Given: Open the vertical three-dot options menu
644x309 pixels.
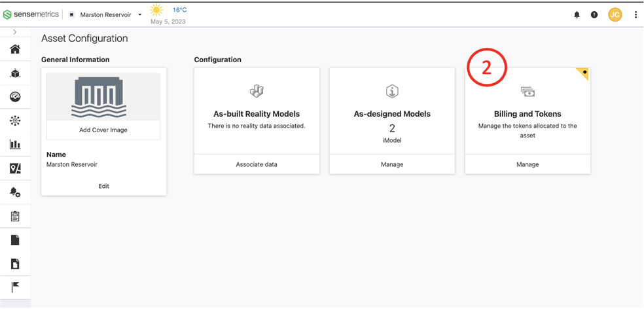Looking at the screenshot, I should (x=635, y=14).
